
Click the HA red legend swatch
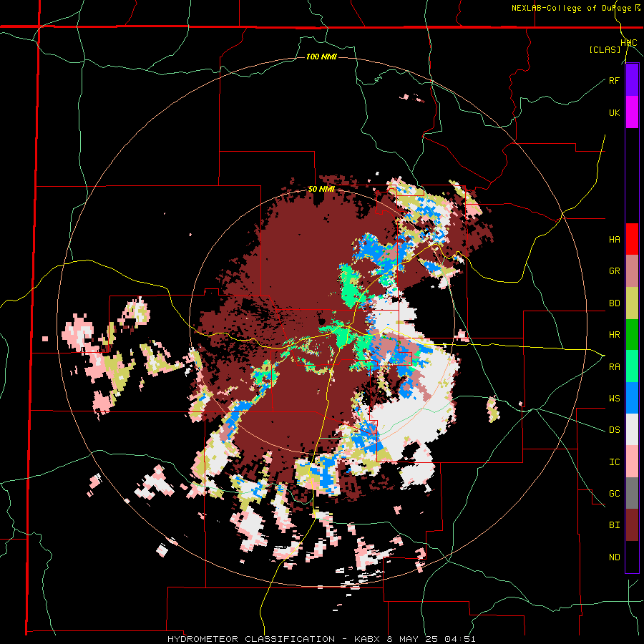[632, 239]
